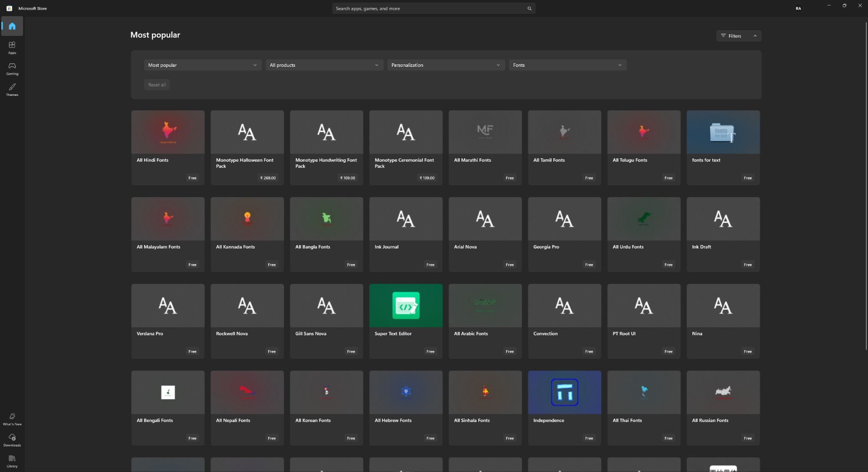Open All Russian Fonts map icon

click(x=723, y=392)
